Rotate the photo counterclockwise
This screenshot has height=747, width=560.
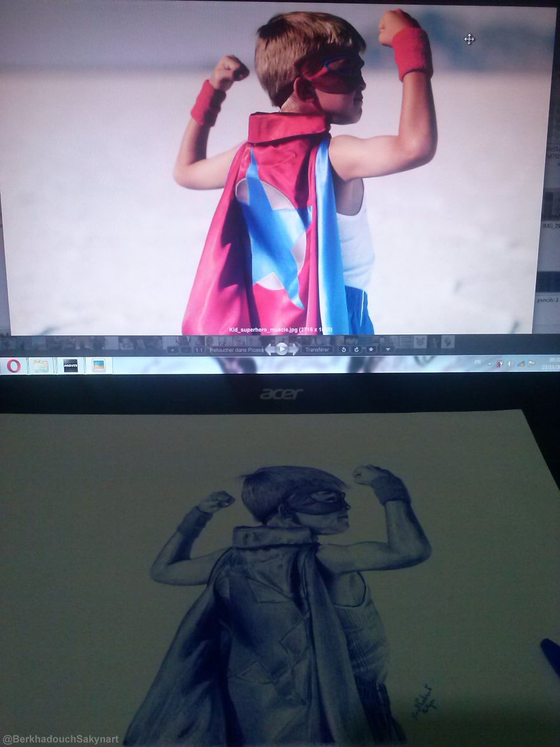[x=344, y=349]
